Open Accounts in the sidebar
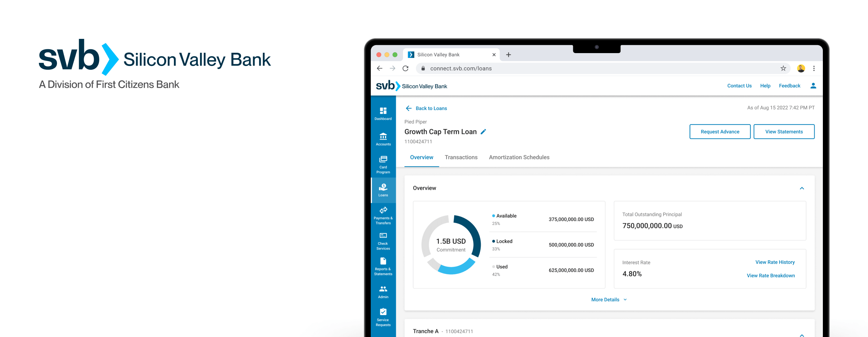This screenshot has width=868, height=337. pyautogui.click(x=383, y=139)
